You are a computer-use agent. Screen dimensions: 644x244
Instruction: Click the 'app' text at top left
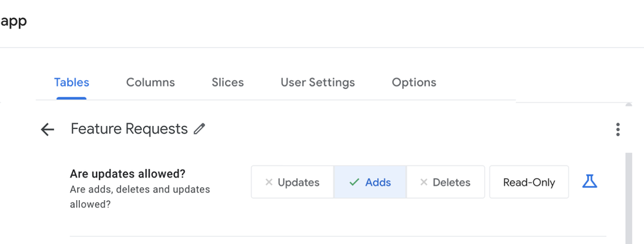[14, 21]
